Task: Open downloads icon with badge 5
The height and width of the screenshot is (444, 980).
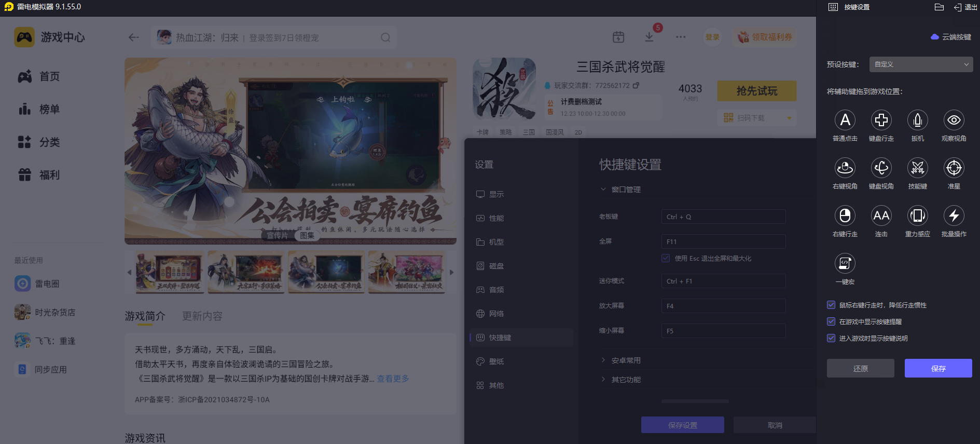Action: (649, 37)
